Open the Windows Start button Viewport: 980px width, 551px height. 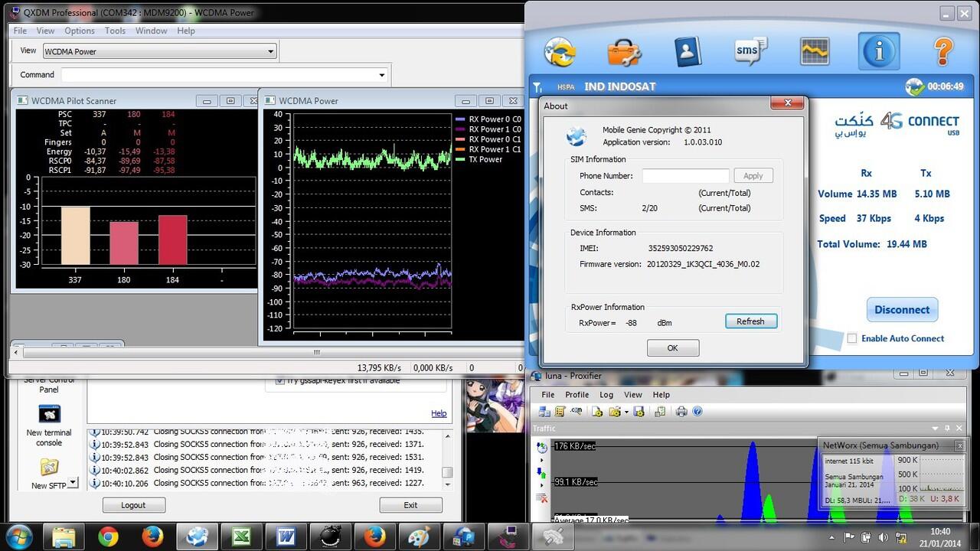(x=18, y=536)
